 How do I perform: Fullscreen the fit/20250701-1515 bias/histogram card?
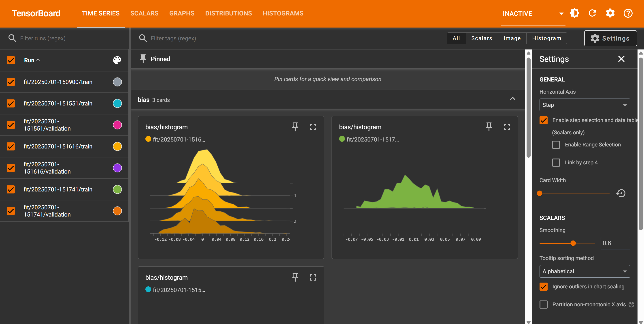313,277
